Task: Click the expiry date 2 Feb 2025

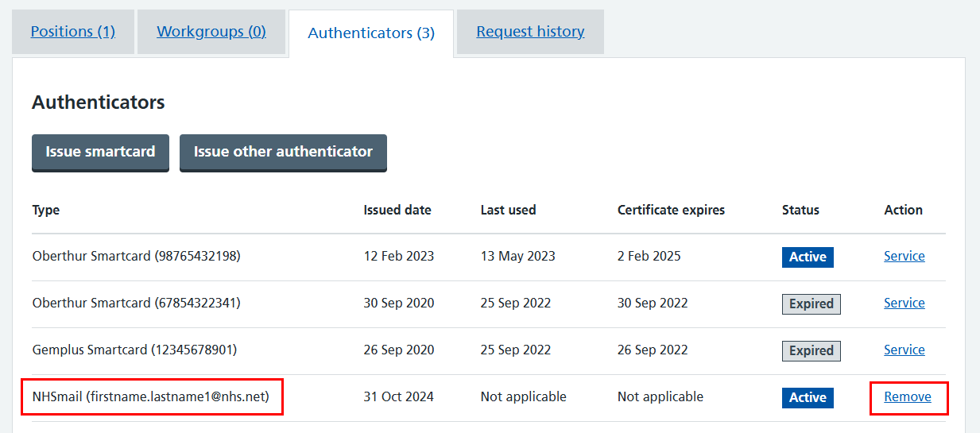Action: point(649,256)
